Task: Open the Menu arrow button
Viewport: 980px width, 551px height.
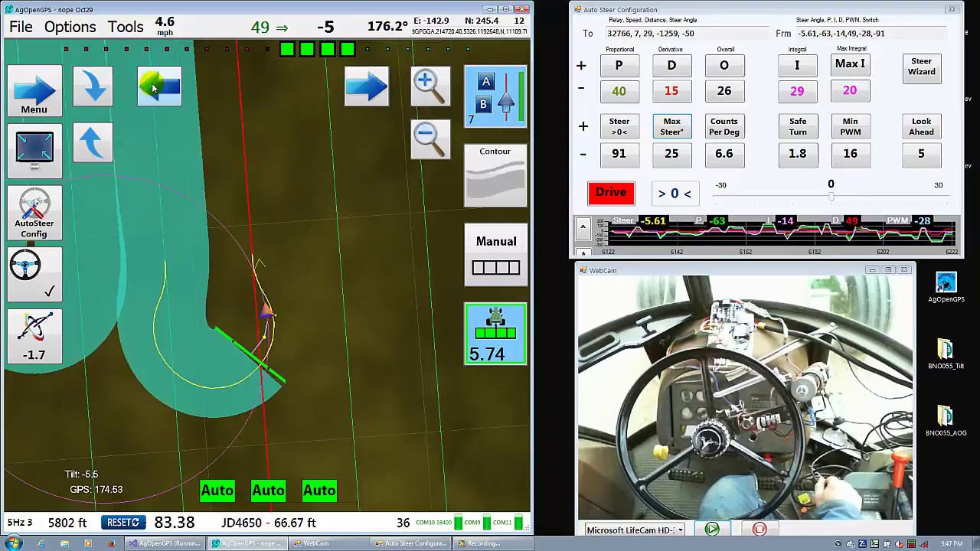Action: [34, 91]
